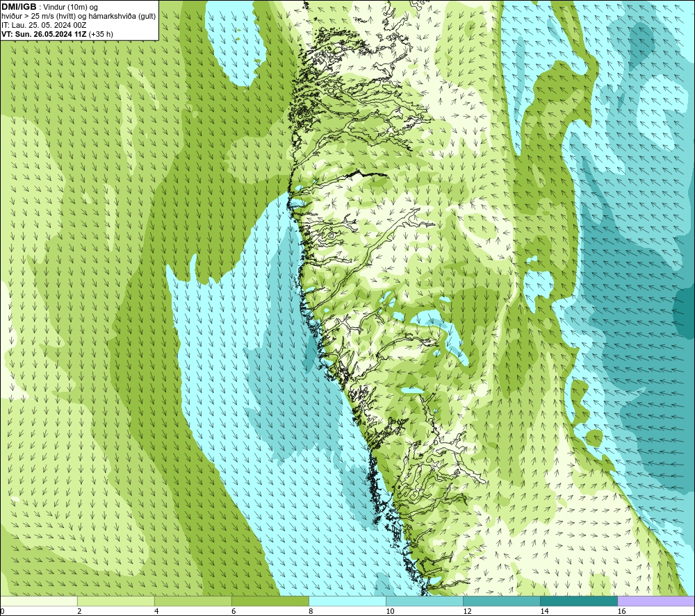The image size is (695, 616).
Task: Select the 14–16 m/s dark teal legend swatch
Action: (578, 601)
